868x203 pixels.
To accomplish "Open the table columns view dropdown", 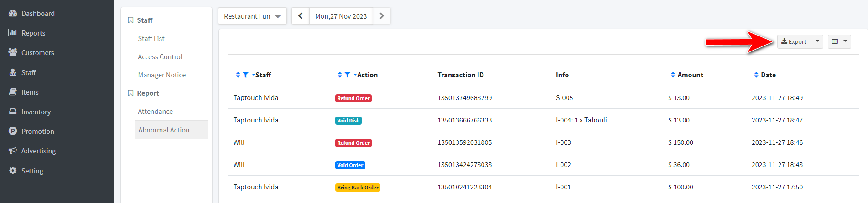I will click(839, 41).
